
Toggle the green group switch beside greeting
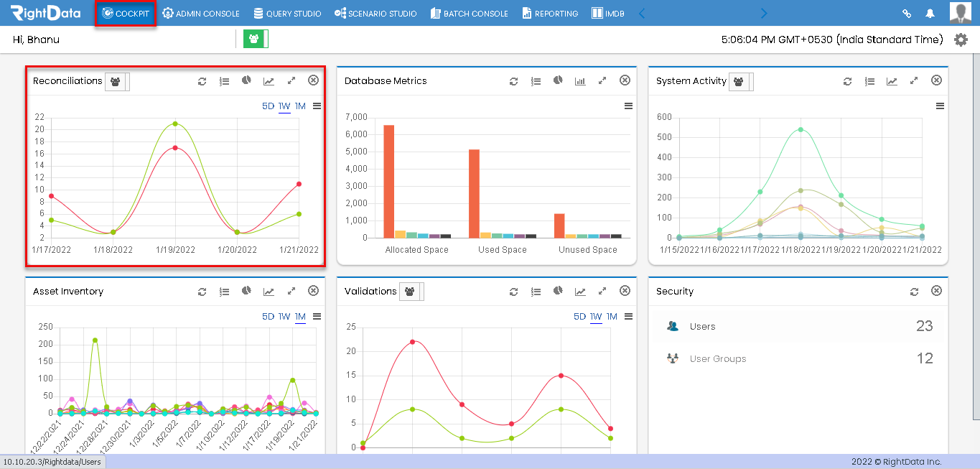[256, 40]
